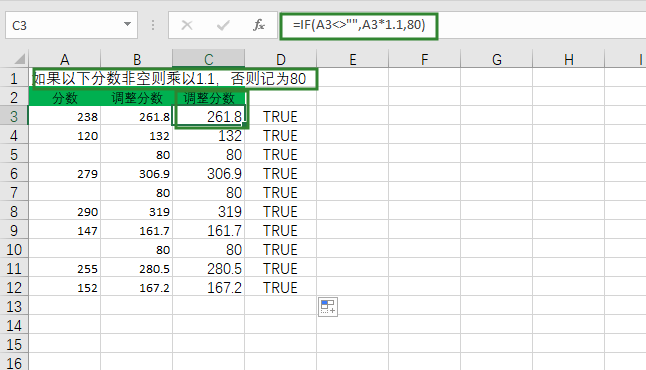
Task: Click cell A3 containing 238
Action: click(64, 116)
